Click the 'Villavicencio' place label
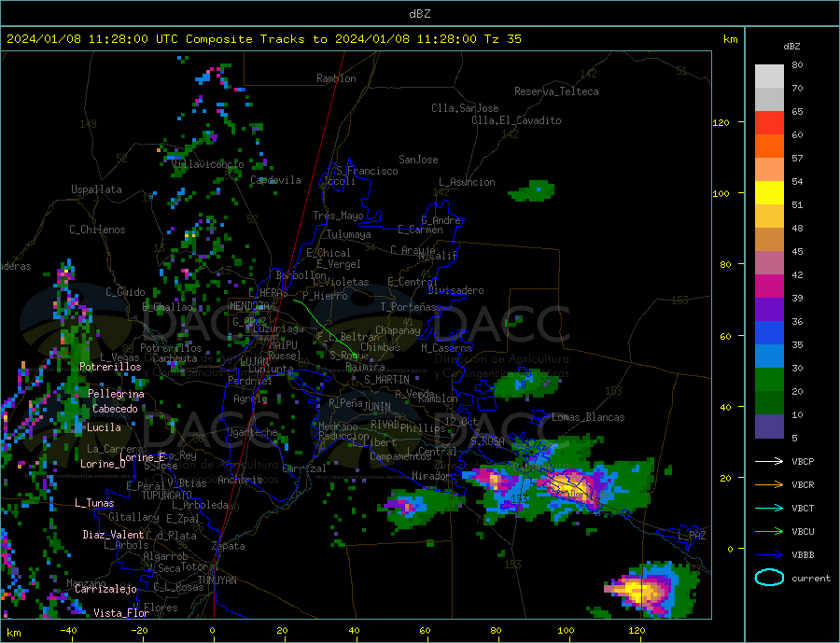This screenshot has width=840, height=643. [208, 164]
